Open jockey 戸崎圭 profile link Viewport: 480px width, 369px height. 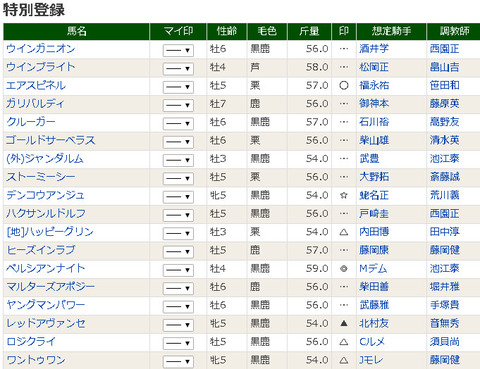(x=374, y=214)
